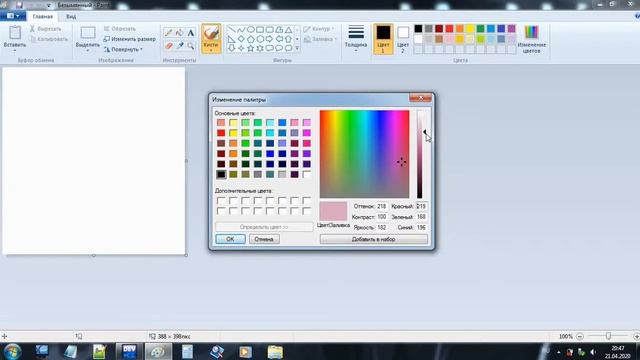Pick red in the ribbon palette
The image size is (640, 360).
pos(449,29)
